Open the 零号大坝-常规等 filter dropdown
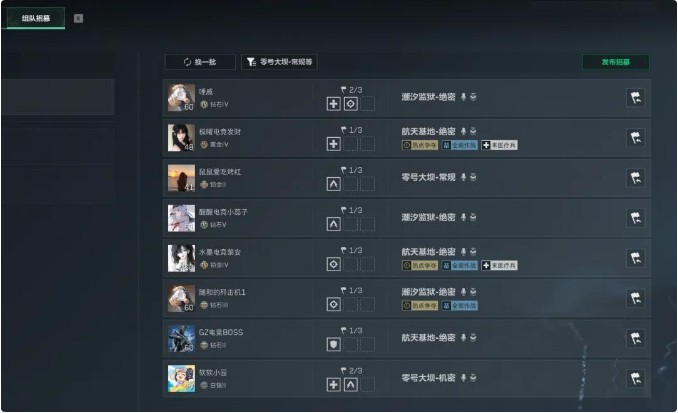 [x=279, y=62]
